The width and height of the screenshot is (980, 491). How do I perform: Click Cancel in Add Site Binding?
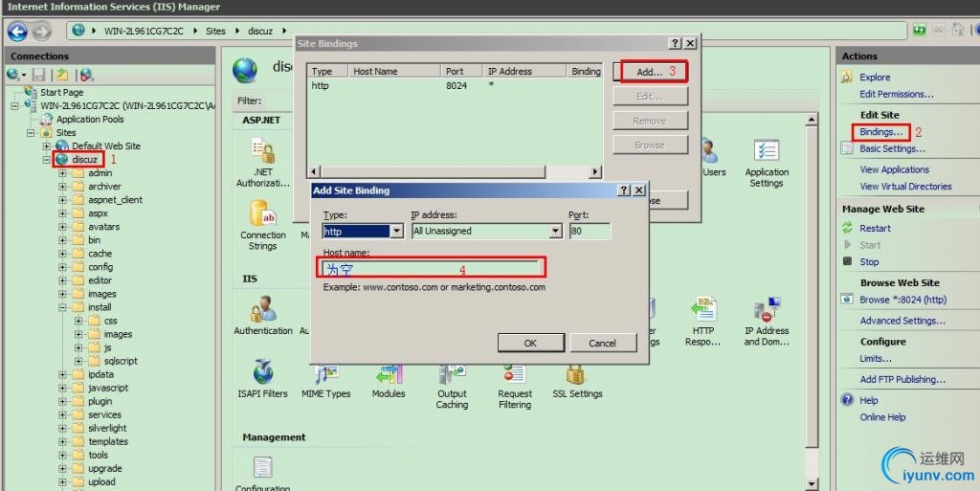pyautogui.click(x=603, y=343)
